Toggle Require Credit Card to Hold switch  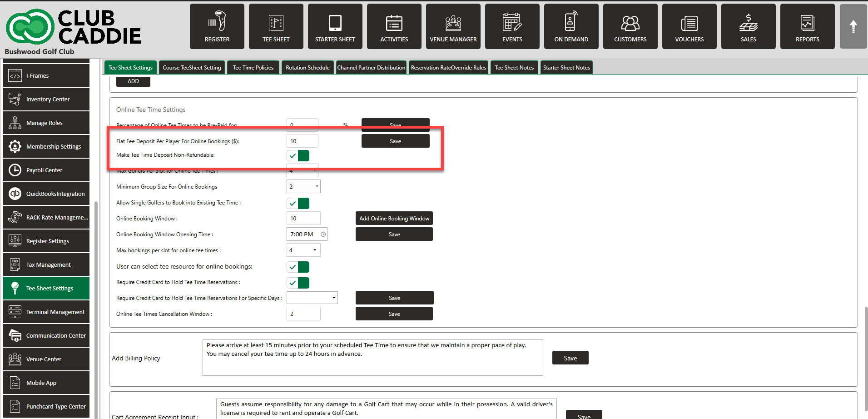(x=298, y=283)
